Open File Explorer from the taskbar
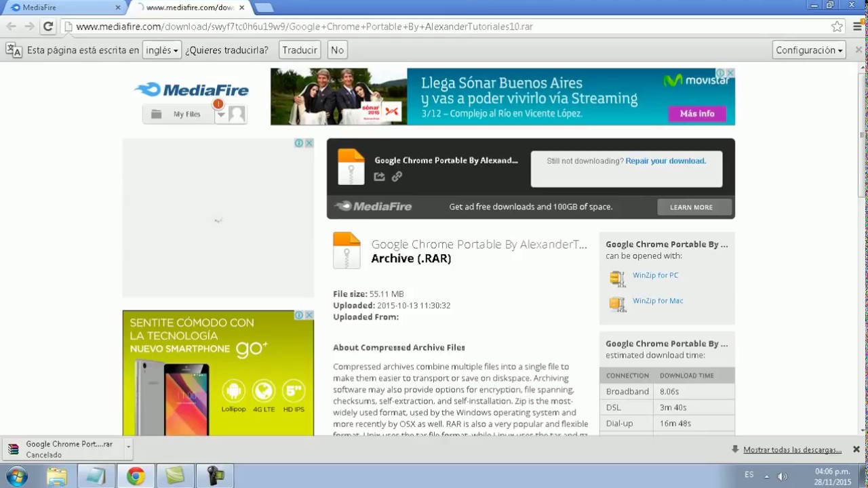This screenshot has width=868, height=488. [x=56, y=476]
